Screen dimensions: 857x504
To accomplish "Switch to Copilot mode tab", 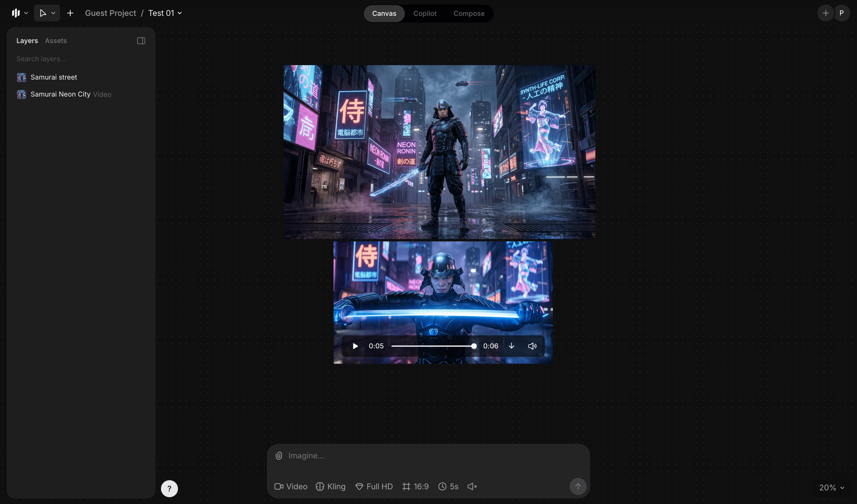I will 425,14.
